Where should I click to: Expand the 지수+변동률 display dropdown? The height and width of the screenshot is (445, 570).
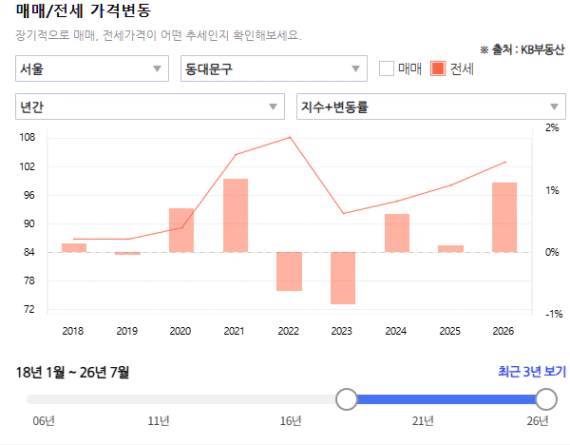tap(431, 107)
